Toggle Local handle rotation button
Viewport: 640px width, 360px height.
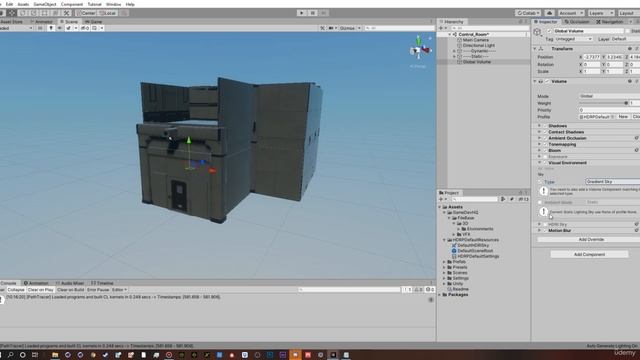108,13
